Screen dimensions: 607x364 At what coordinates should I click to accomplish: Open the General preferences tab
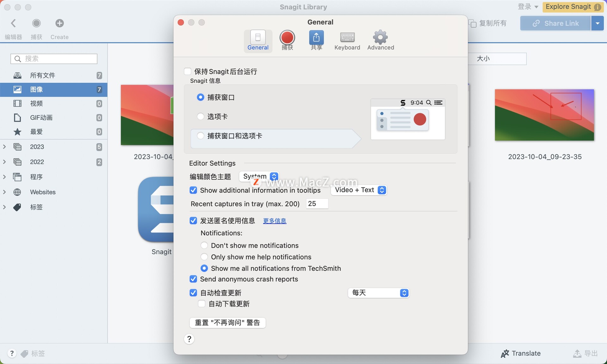258,40
